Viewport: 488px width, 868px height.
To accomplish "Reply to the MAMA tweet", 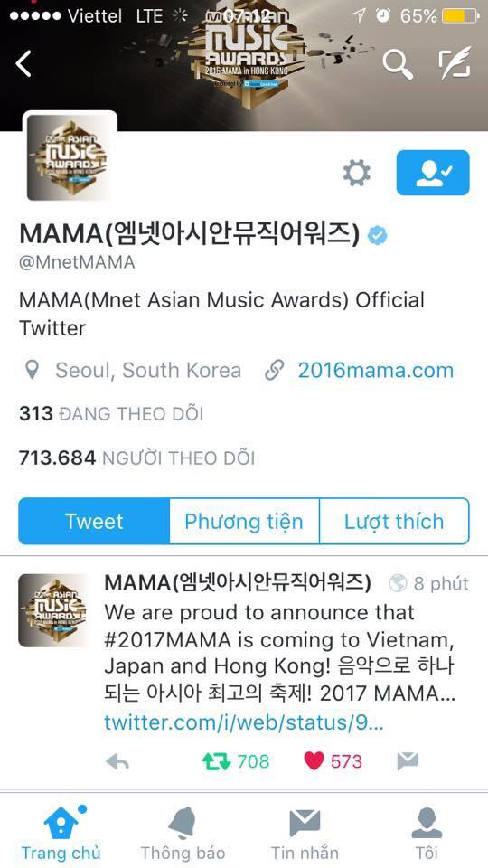I will pos(117,762).
